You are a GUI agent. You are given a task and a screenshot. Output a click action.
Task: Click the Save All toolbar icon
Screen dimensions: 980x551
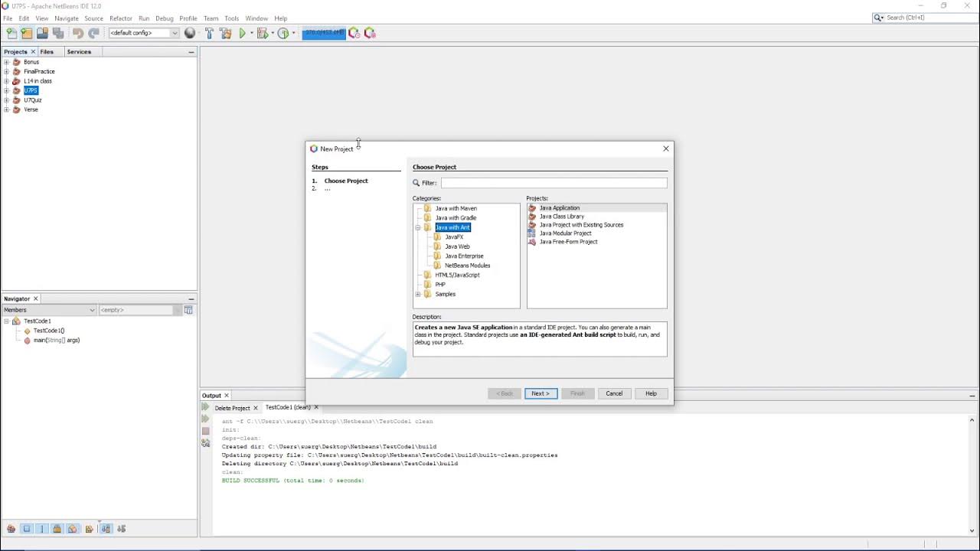click(57, 33)
